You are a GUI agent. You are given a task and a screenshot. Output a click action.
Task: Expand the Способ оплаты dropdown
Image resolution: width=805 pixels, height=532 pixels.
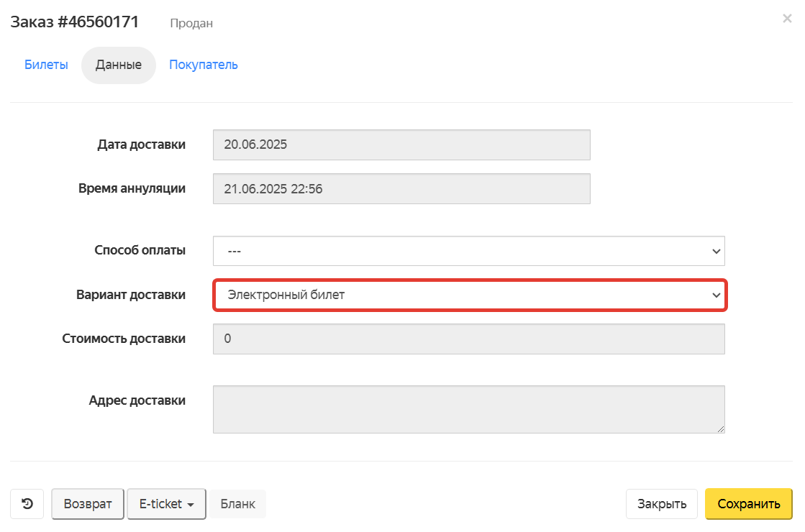coord(468,251)
